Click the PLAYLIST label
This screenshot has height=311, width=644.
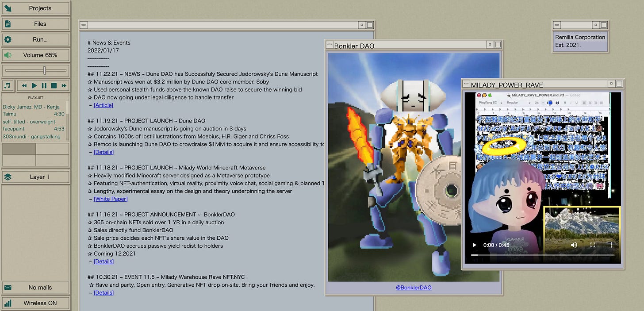point(36,98)
